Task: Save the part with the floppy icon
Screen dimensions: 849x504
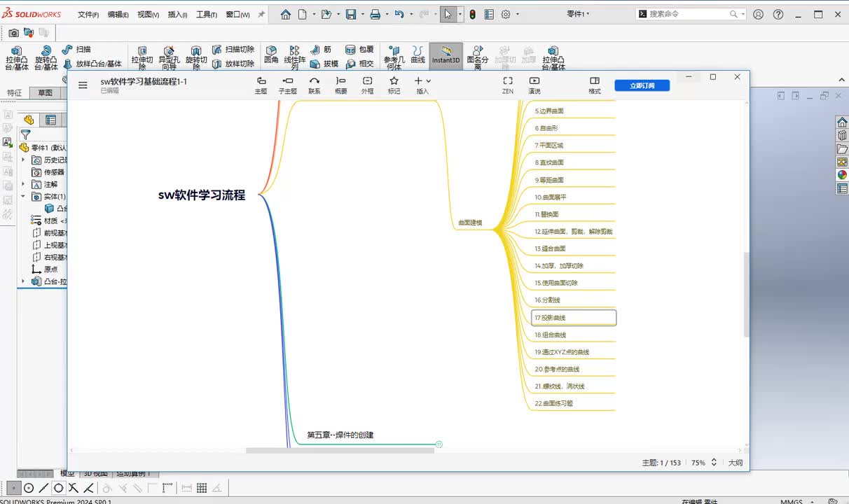Action: pos(351,14)
